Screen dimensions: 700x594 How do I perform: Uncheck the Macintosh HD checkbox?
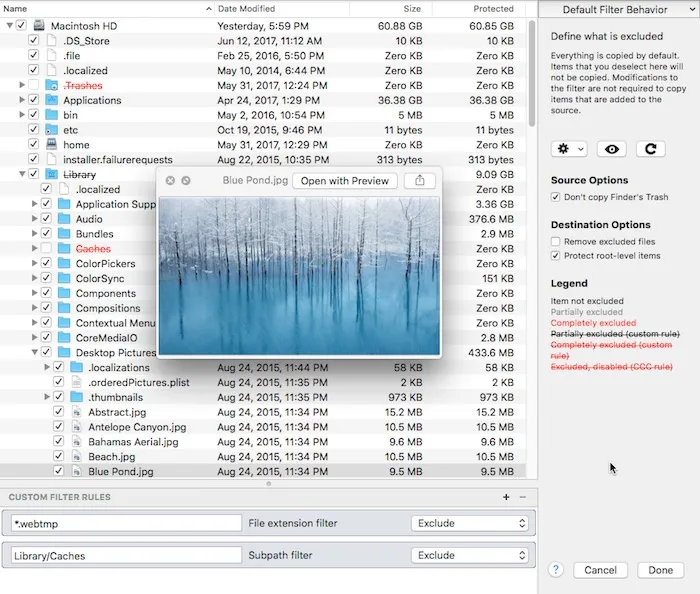tap(21, 25)
